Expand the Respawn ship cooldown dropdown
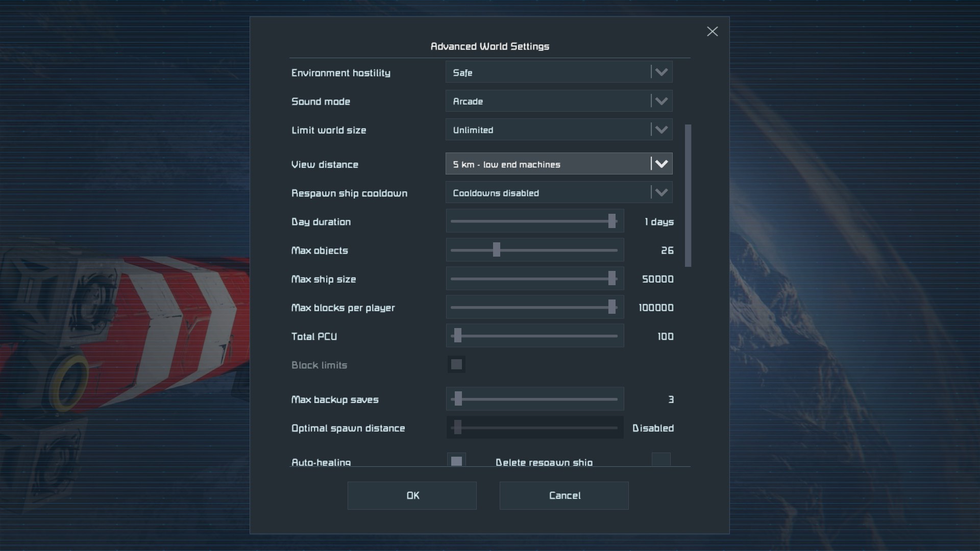Image resolution: width=980 pixels, height=551 pixels. click(x=558, y=193)
